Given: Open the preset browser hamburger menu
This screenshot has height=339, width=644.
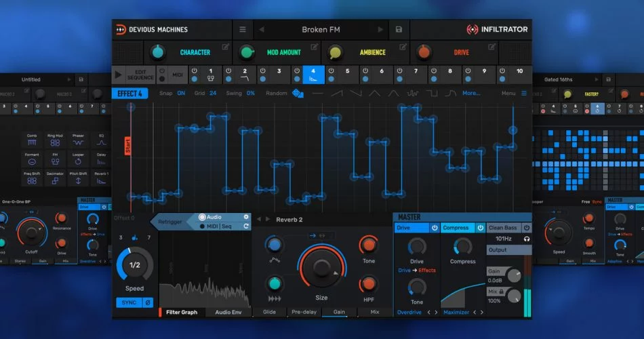Looking at the screenshot, I should pos(242,30).
